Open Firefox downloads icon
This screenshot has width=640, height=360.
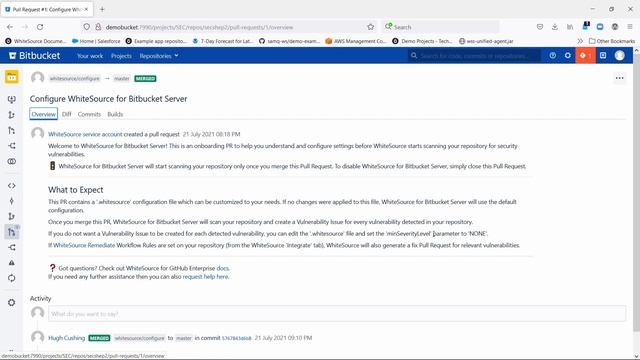(555, 27)
